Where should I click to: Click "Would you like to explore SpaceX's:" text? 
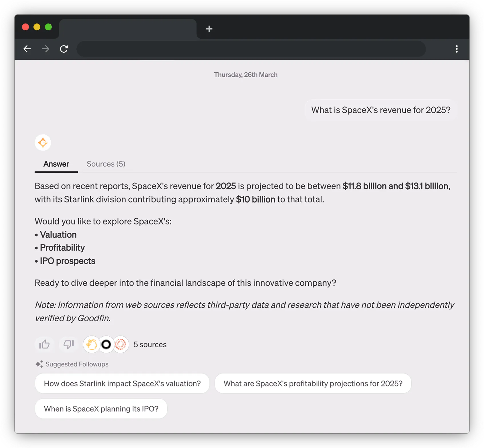[x=103, y=221]
